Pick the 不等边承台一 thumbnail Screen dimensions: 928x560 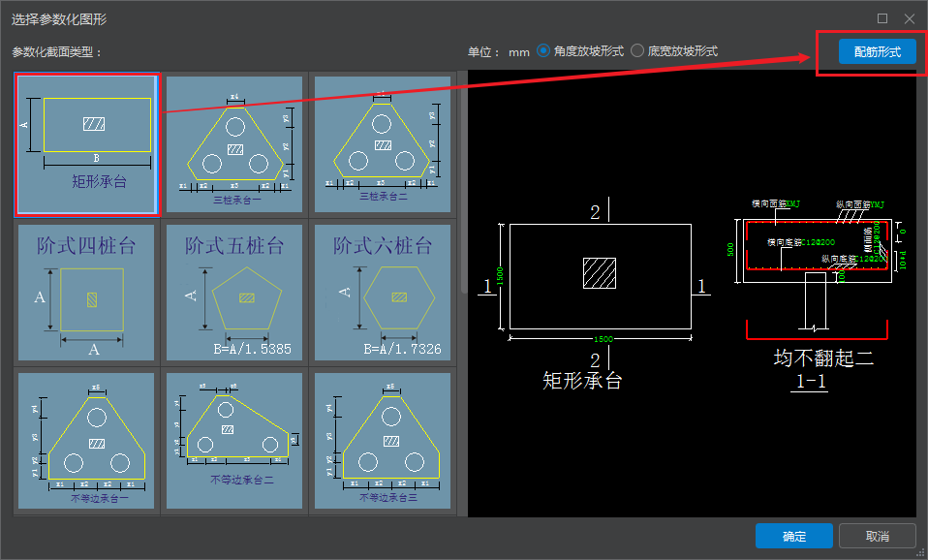86,441
